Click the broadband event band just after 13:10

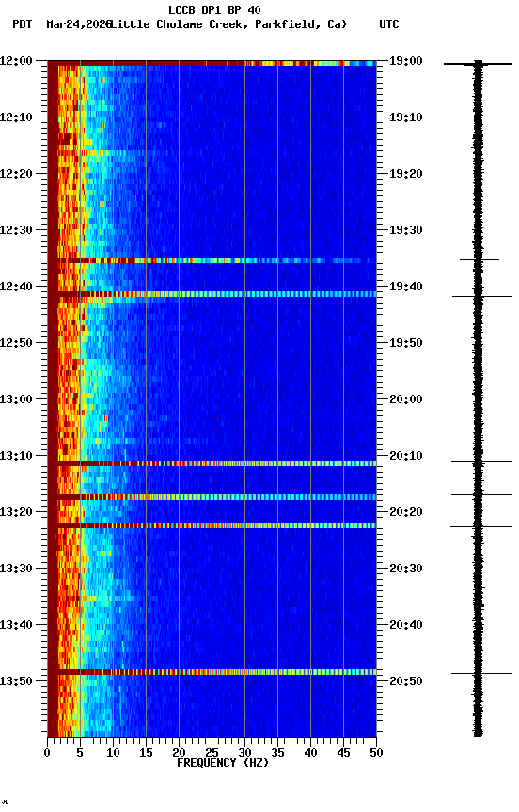[x=212, y=463]
